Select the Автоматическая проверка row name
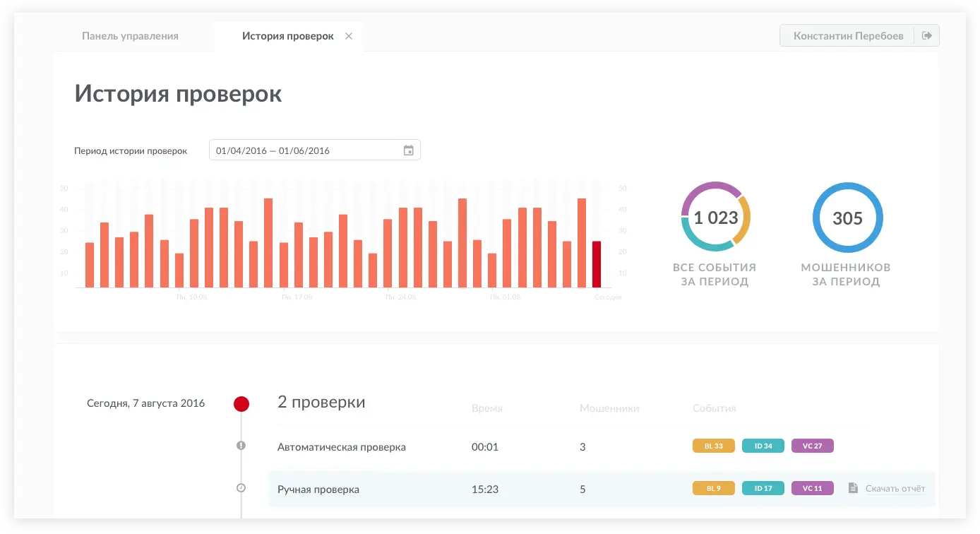The image size is (980, 534). click(x=342, y=447)
